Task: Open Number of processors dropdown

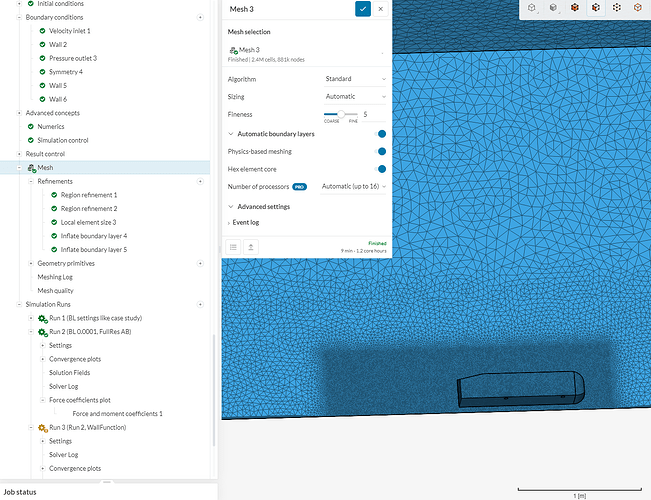Action: (353, 186)
